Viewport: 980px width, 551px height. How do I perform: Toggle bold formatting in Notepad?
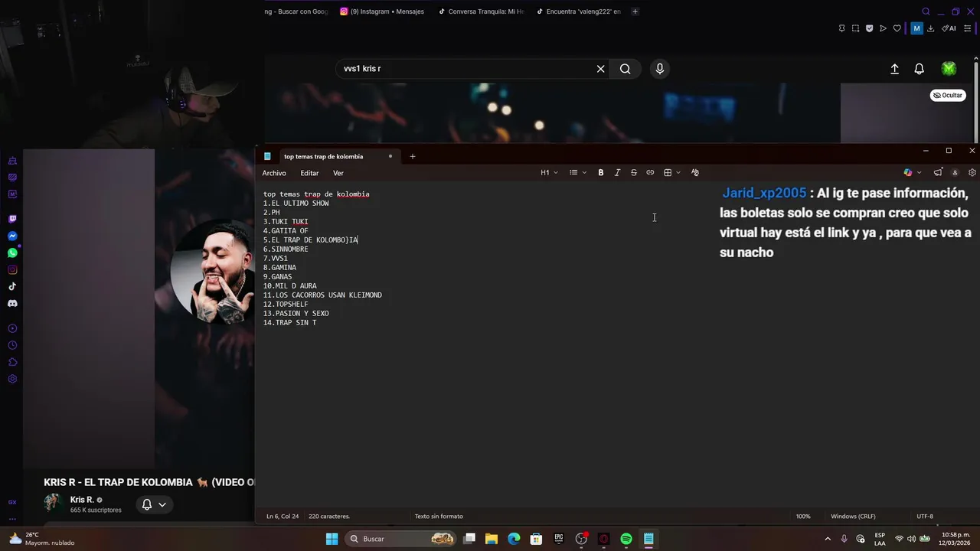[x=601, y=173]
